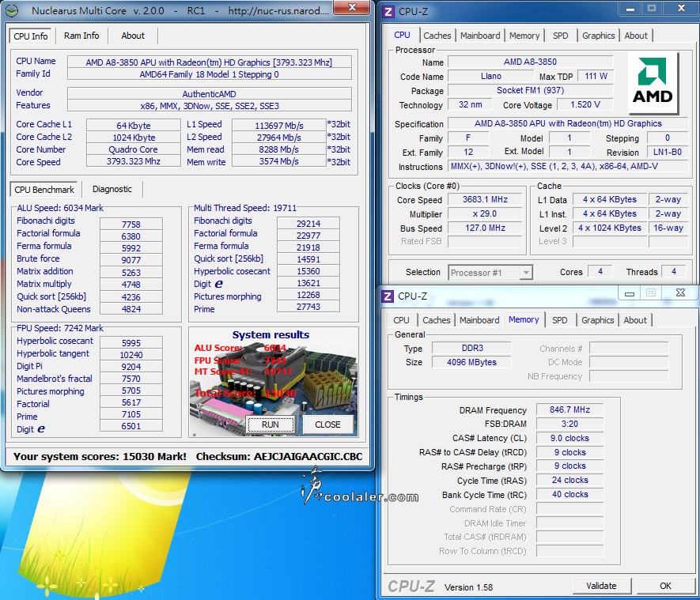Click the CPU Name field in Nuclearus
The width and height of the screenshot is (700, 600).
(209, 62)
